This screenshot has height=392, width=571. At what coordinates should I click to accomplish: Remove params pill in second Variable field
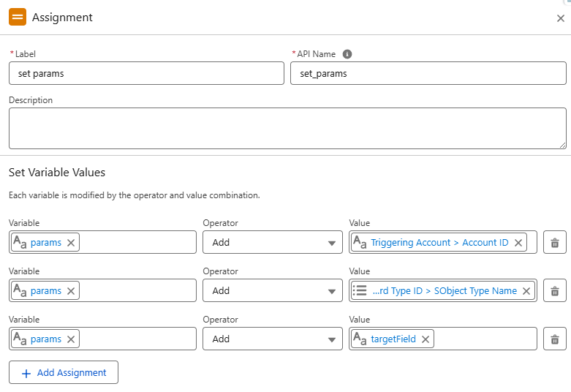pos(71,291)
